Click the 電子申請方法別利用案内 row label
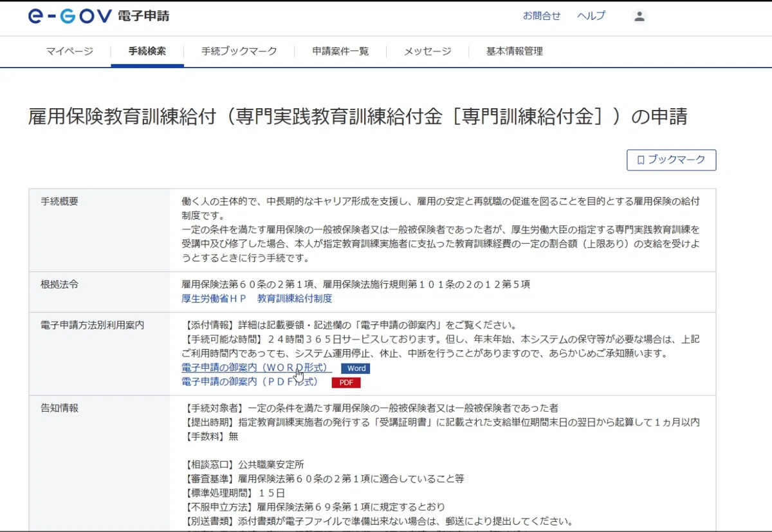 coord(93,326)
